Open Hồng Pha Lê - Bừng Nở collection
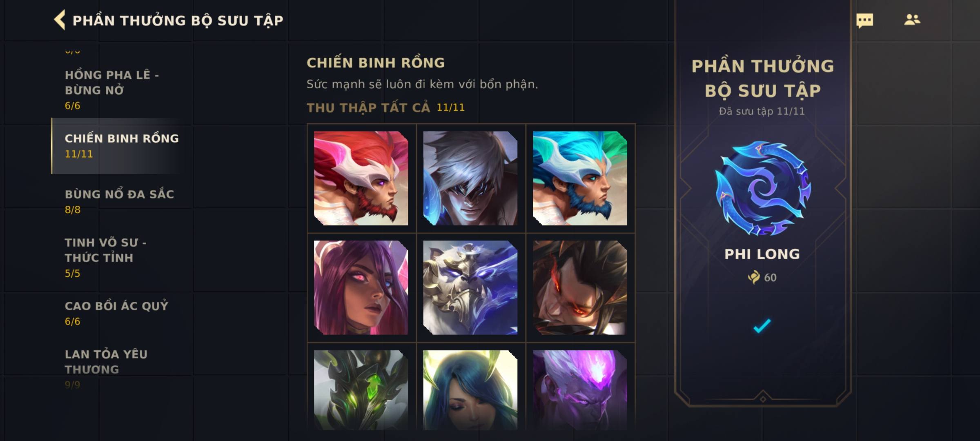The width and height of the screenshot is (980, 441). [x=121, y=90]
